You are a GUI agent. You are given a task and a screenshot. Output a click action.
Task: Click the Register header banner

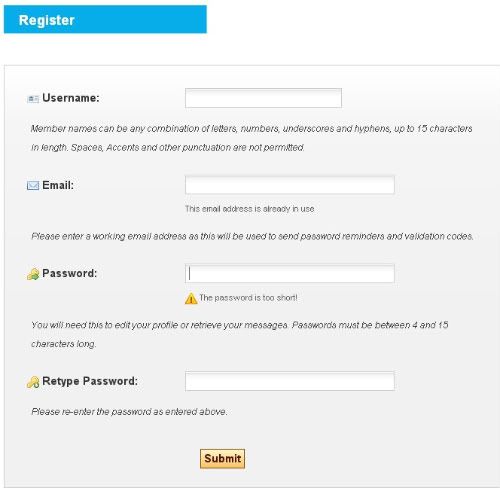tap(105, 19)
